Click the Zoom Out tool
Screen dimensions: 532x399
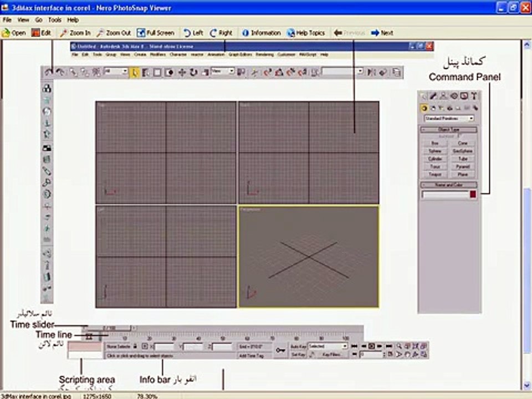pos(114,33)
